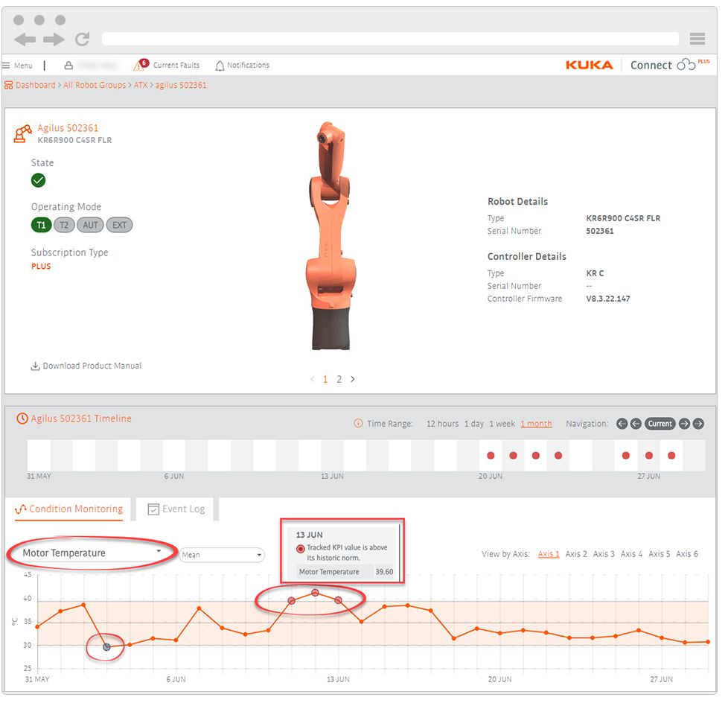This screenshot has width=728, height=703.
Task: Open the main Menu
Action: 17,66
